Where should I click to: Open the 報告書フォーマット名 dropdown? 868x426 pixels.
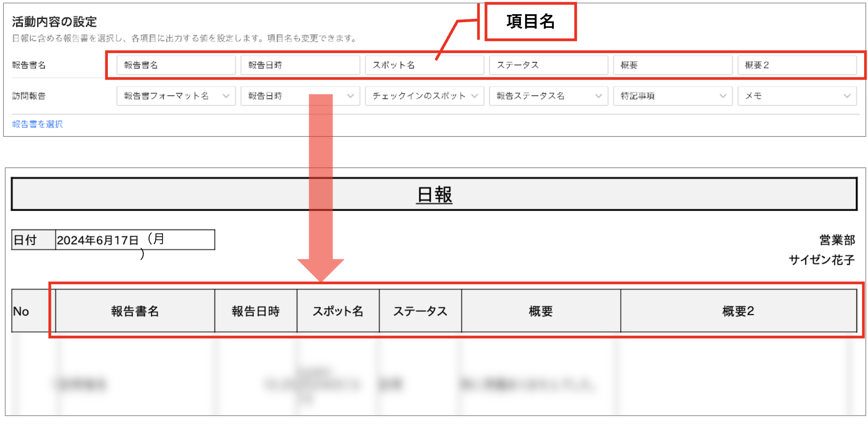[176, 96]
